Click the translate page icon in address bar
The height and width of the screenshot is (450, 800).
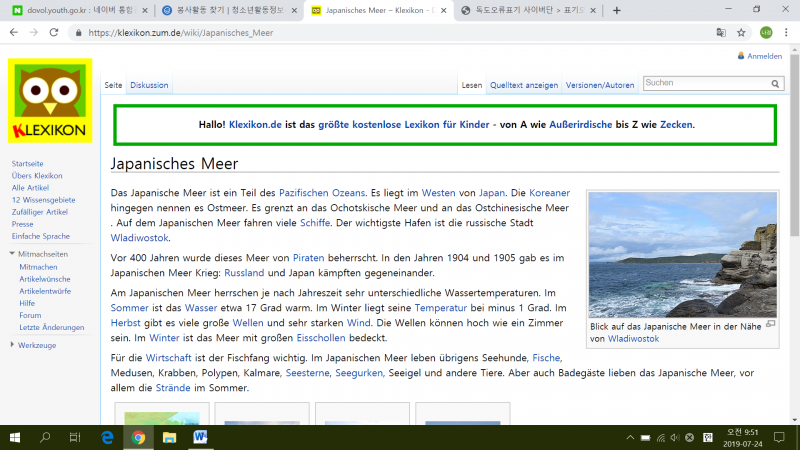[x=720, y=32]
